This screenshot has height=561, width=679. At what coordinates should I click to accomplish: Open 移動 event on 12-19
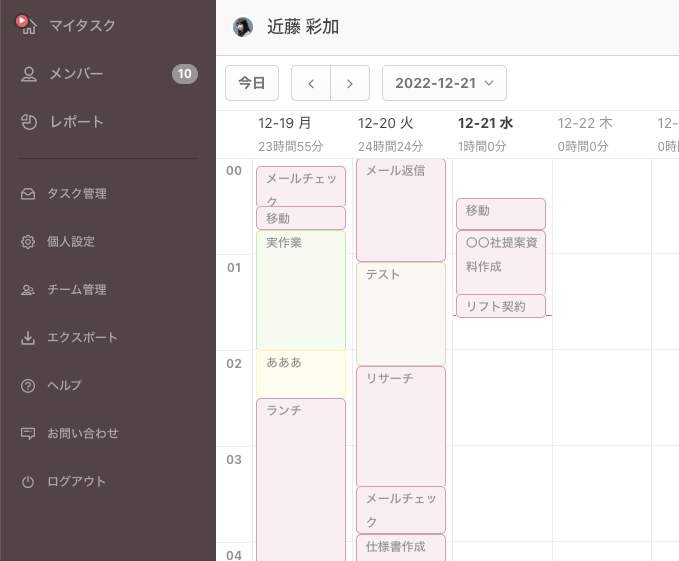tap(301, 218)
